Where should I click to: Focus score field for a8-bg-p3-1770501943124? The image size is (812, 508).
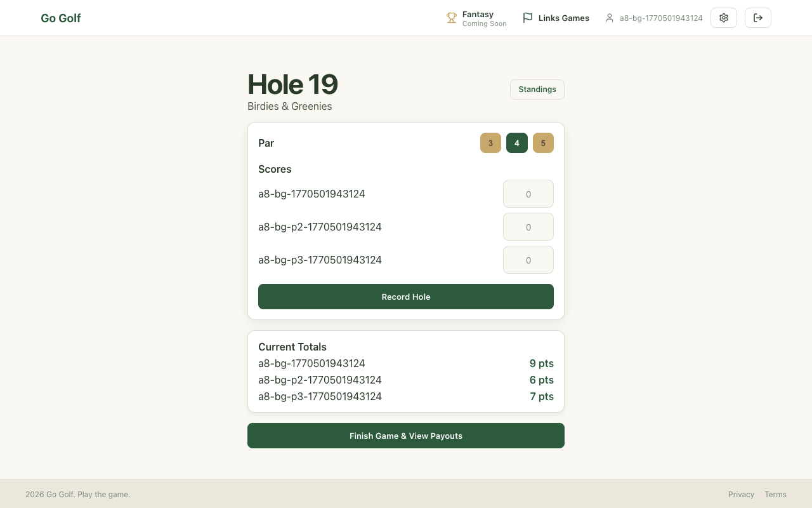pos(528,260)
